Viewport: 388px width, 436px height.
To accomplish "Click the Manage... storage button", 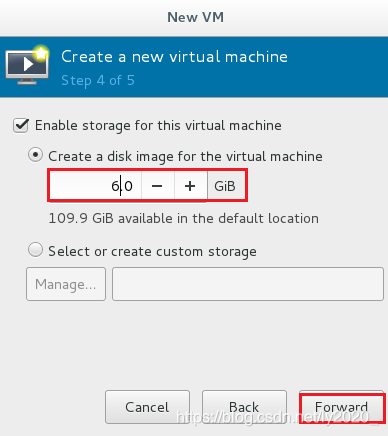I will (x=66, y=284).
